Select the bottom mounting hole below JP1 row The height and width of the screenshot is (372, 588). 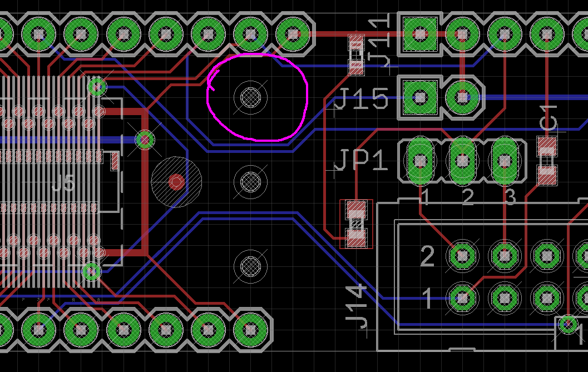(249, 266)
